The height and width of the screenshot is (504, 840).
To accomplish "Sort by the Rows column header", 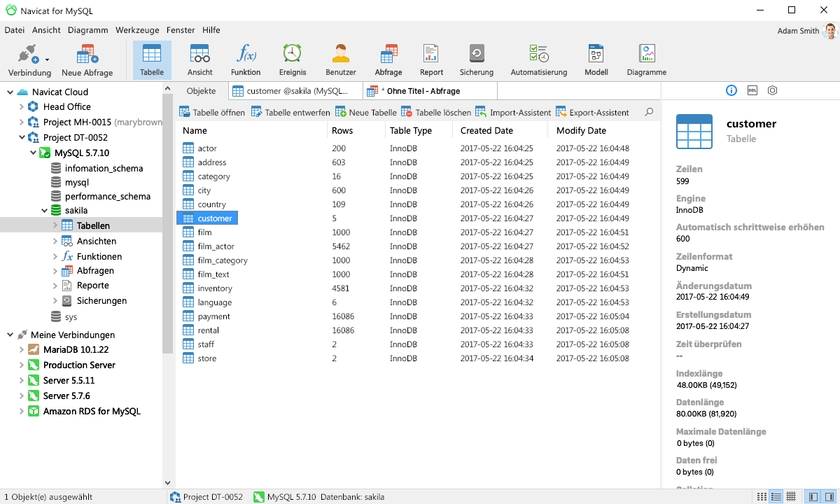I will tap(356, 131).
